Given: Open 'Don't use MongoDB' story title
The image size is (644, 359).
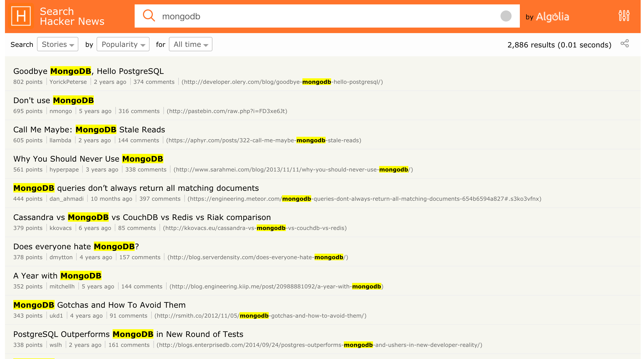Looking at the screenshot, I should click(54, 100).
